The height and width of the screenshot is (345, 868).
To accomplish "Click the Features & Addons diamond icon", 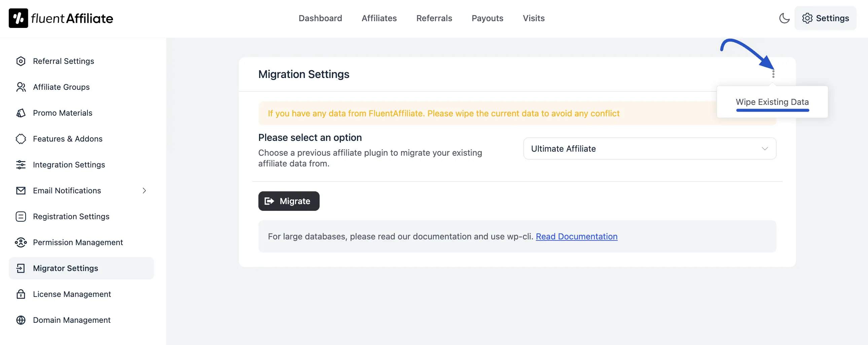I will (21, 139).
